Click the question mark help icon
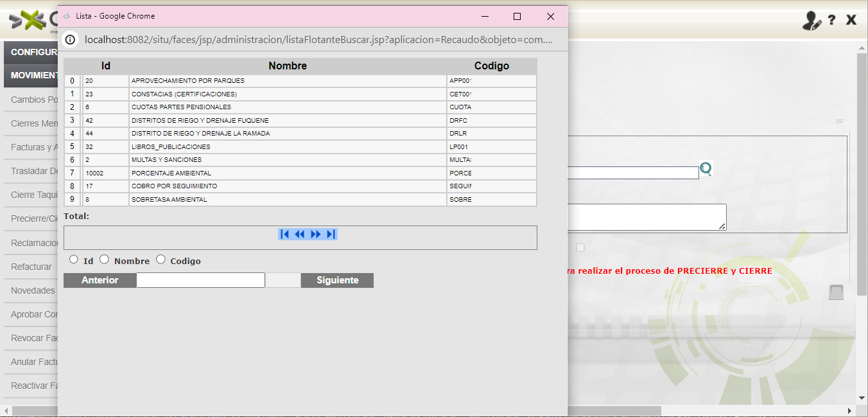Image resolution: width=868 pixels, height=417 pixels. click(x=831, y=21)
